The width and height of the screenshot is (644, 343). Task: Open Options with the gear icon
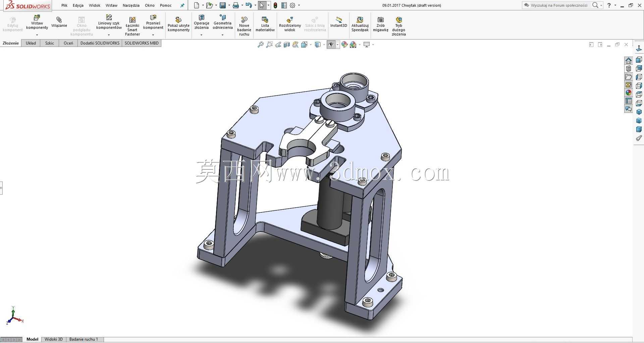(x=292, y=5)
